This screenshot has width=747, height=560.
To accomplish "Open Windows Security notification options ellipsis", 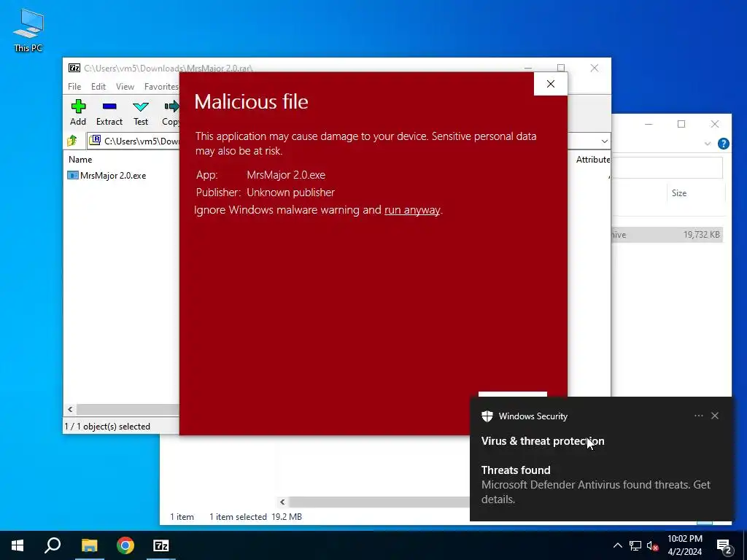I will coord(698,416).
